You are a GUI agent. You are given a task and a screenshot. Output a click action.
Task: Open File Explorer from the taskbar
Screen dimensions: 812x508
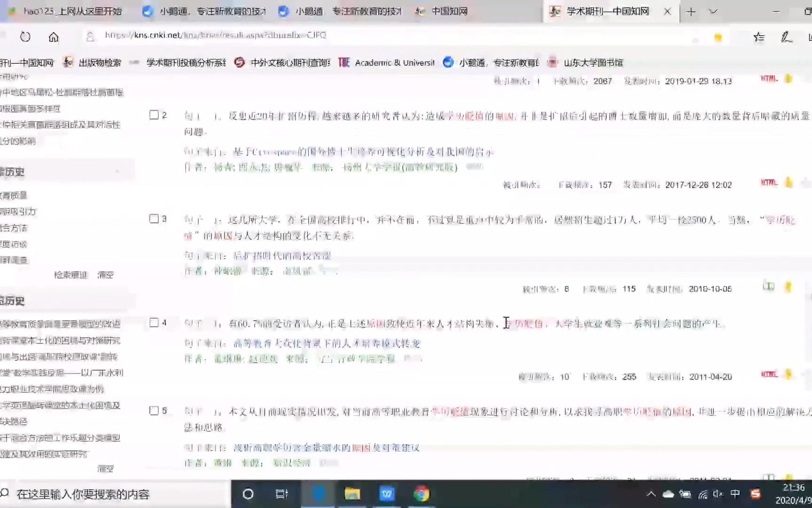tap(352, 494)
